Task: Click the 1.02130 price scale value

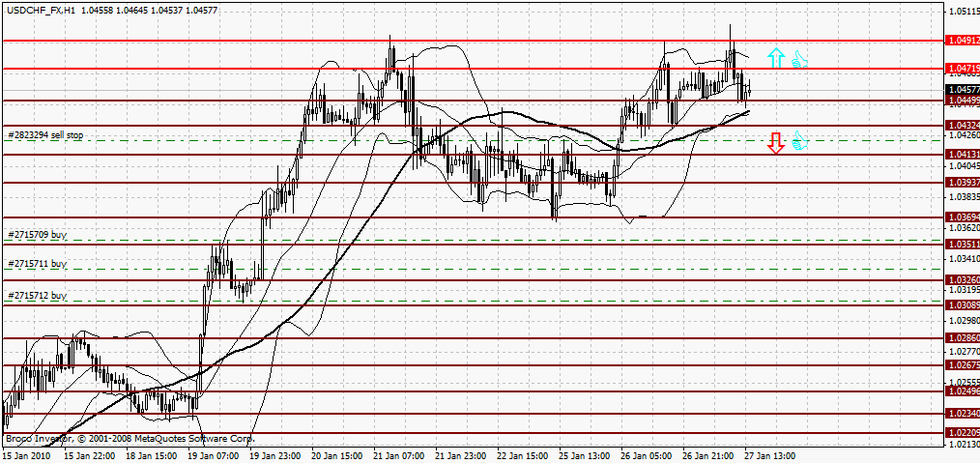Action: click(965, 445)
